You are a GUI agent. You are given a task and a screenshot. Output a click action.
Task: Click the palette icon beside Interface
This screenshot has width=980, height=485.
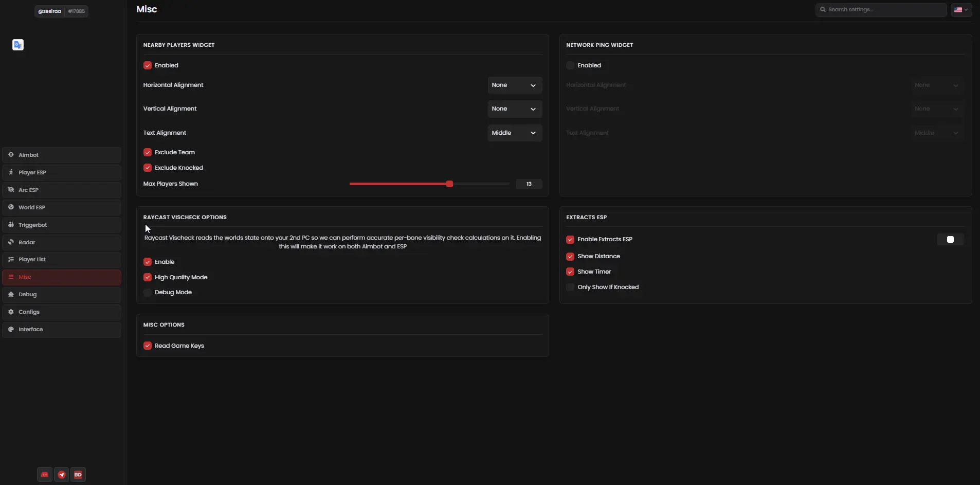pos(11,330)
